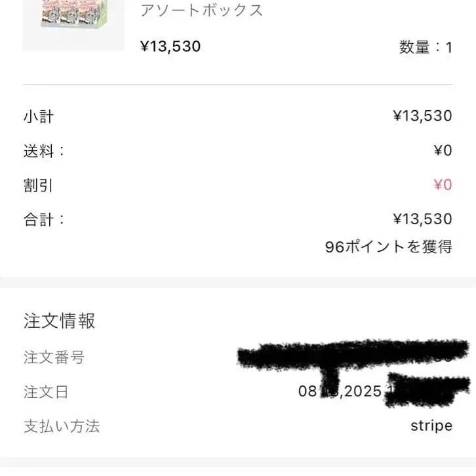Image resolution: width=476 pixels, height=476 pixels.
Task: Click the 小計 amount ¥13,530
Action: pos(422,116)
